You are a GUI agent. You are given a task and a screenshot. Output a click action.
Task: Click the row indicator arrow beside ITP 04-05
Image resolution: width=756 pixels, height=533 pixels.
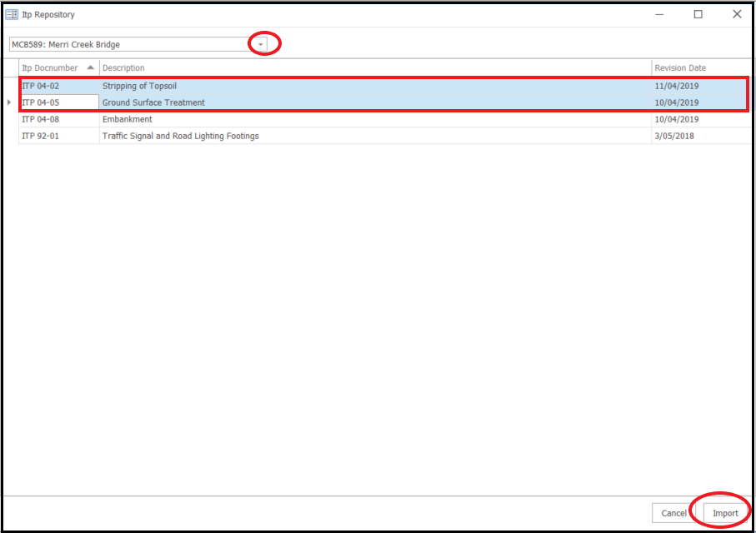tap(9, 102)
